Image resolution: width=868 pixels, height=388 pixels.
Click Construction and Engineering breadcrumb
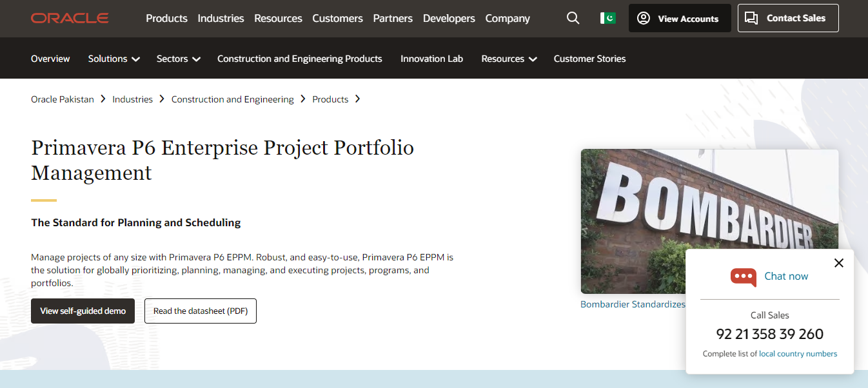click(x=232, y=99)
